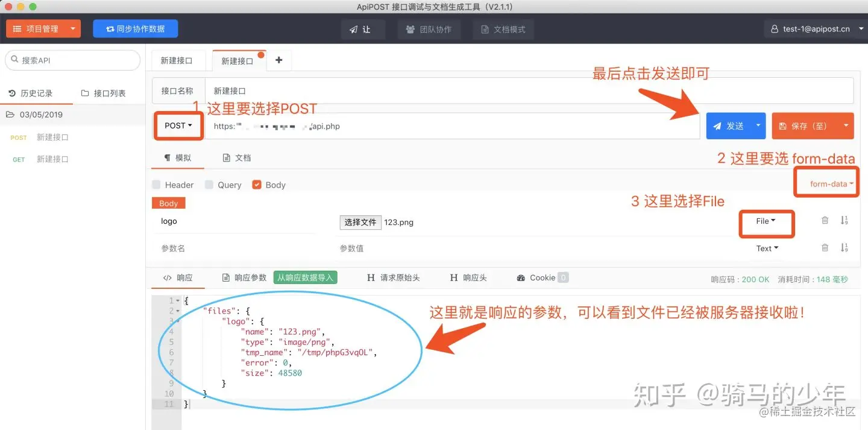
Task: Click trash icon on the 参数名 row
Action: (x=825, y=248)
